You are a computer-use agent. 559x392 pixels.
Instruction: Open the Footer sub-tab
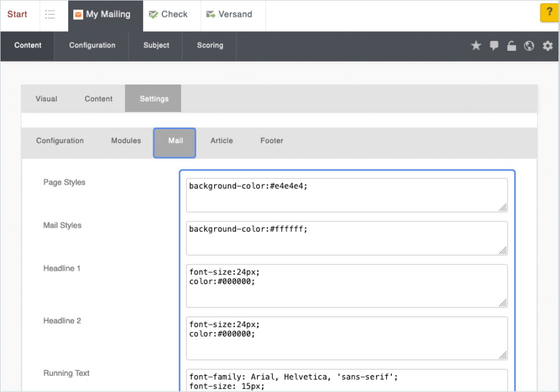click(x=272, y=140)
